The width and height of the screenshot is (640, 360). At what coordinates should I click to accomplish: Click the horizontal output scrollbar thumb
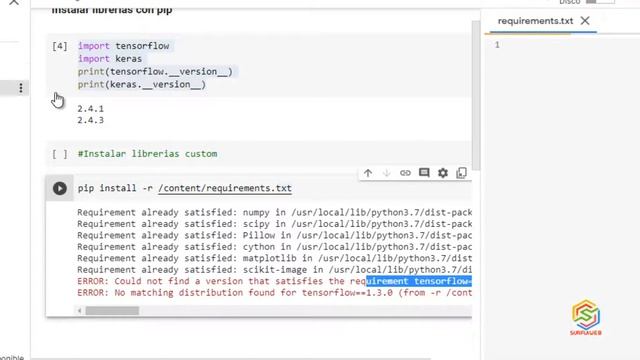tap(112, 311)
